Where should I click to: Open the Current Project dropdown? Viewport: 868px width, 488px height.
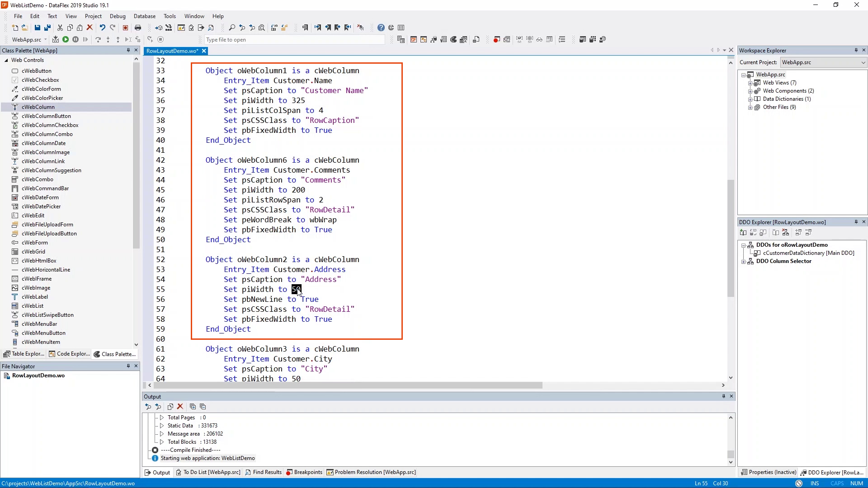pos(863,62)
